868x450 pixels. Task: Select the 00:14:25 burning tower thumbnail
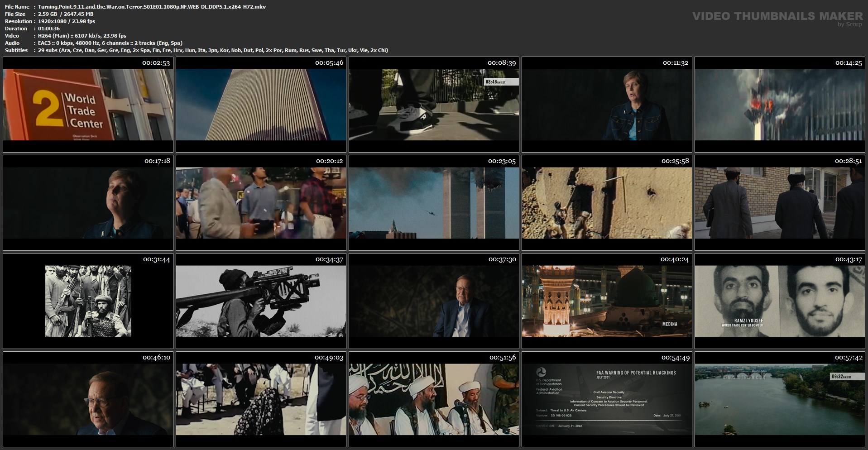pos(780,105)
